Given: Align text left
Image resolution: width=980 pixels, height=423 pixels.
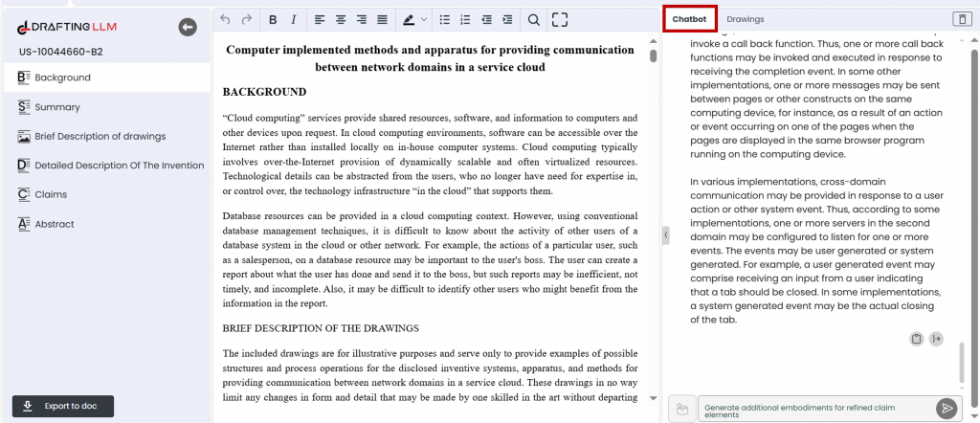Looking at the screenshot, I should pos(320,20).
